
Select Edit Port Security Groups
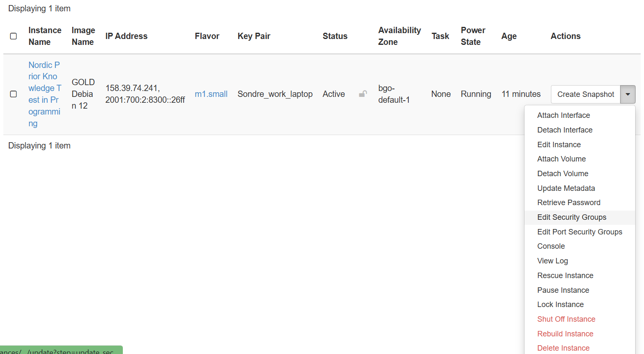(579, 232)
